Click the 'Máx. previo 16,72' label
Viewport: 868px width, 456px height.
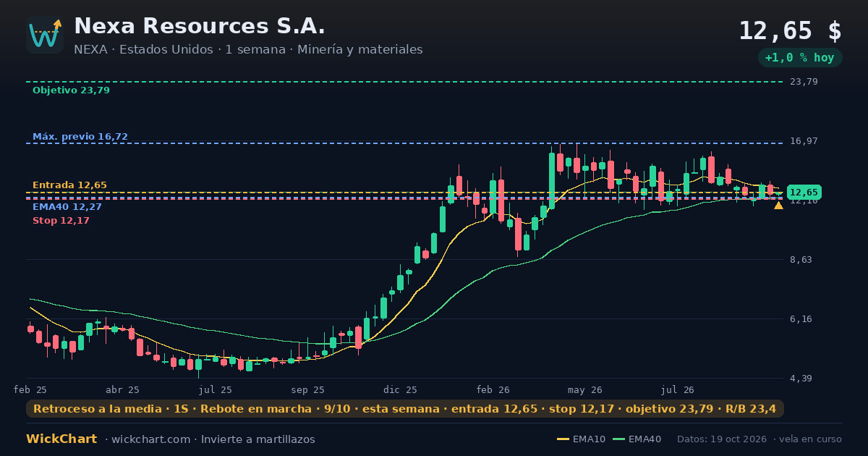80,137
